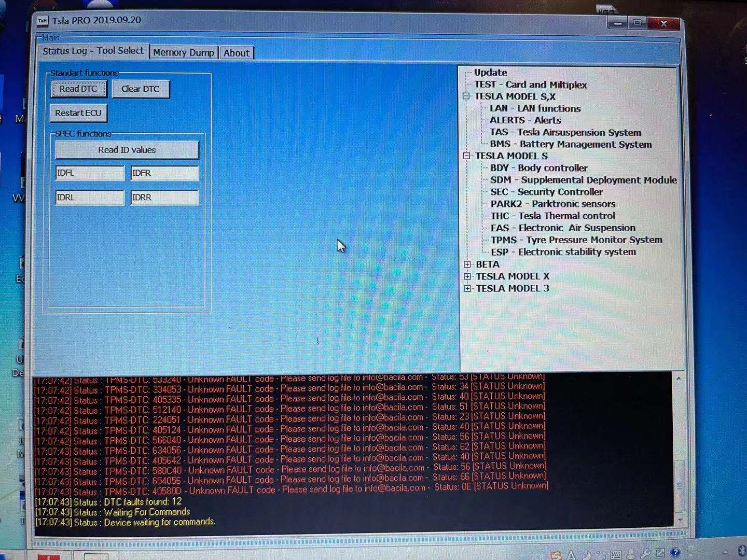The image size is (747, 560).
Task: Open the About tab
Action: point(237,52)
